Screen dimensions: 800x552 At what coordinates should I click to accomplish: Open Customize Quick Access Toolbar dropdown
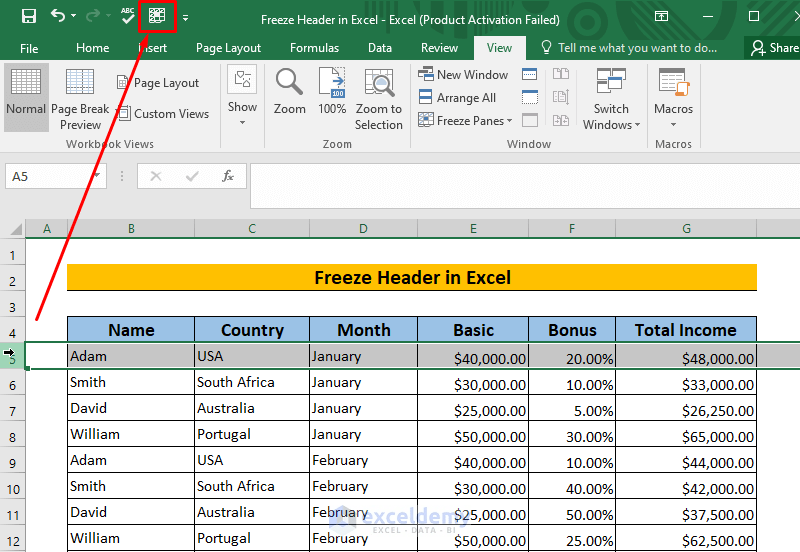(186, 18)
